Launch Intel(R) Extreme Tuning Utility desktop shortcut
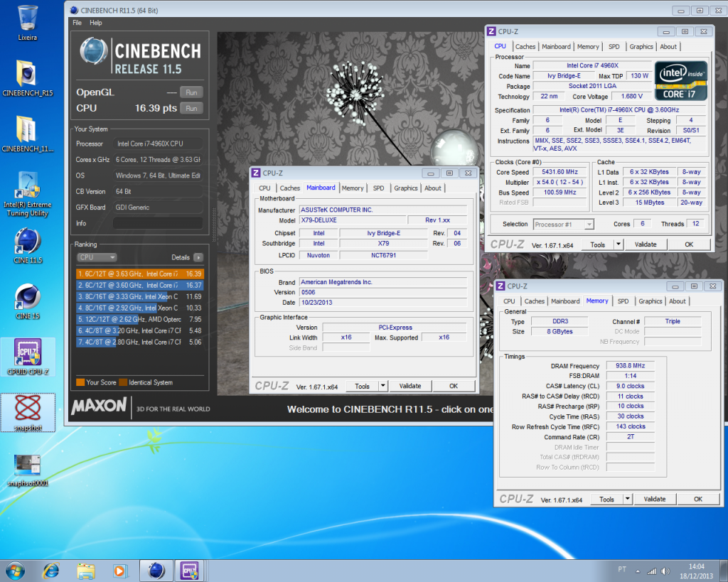Image resolution: width=728 pixels, height=582 pixels. 28,194
